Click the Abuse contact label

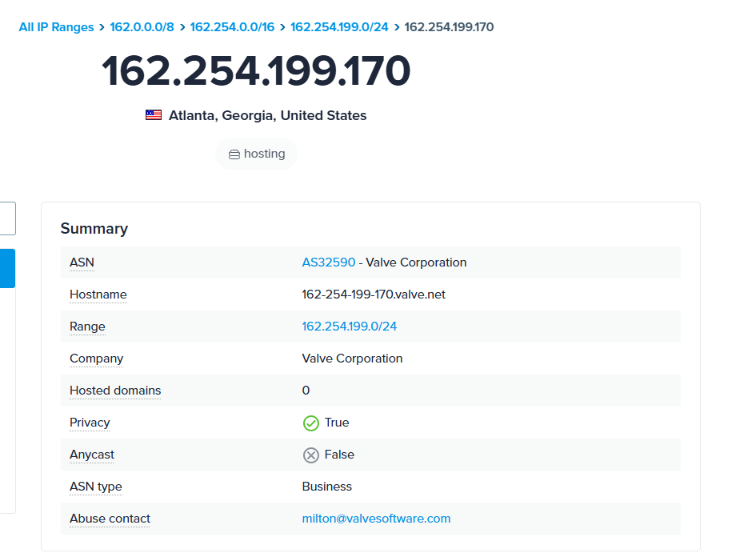[110, 519]
